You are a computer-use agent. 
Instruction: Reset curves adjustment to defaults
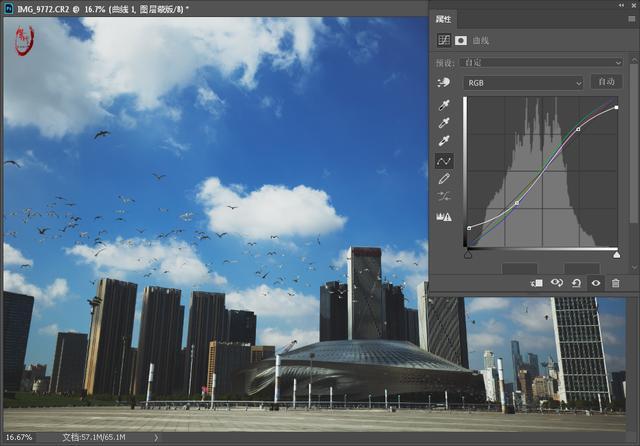point(577,283)
